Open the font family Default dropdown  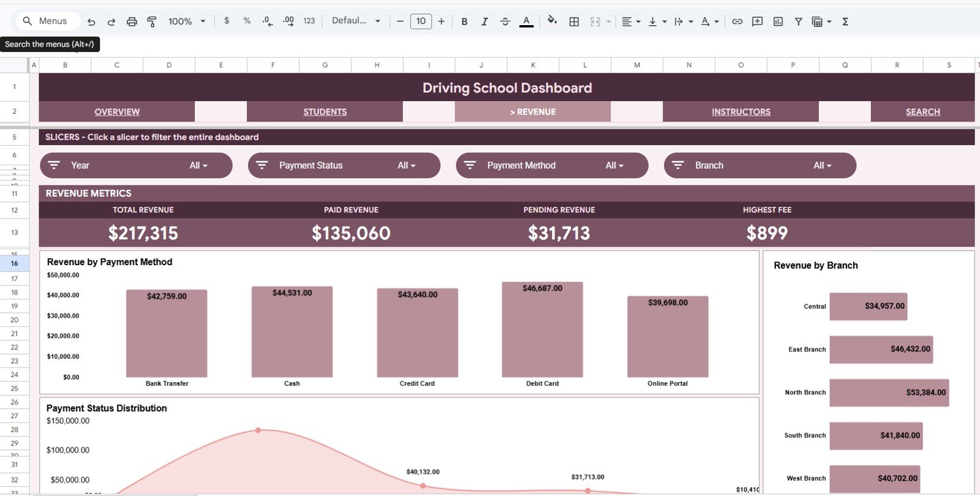[x=356, y=21]
